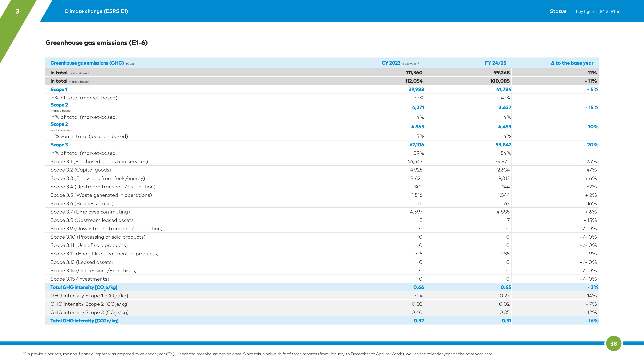Image resolution: width=644 pixels, height=362 pixels.
Task: Click the chapter number 3 badge
Action: pyautogui.click(x=17, y=11)
